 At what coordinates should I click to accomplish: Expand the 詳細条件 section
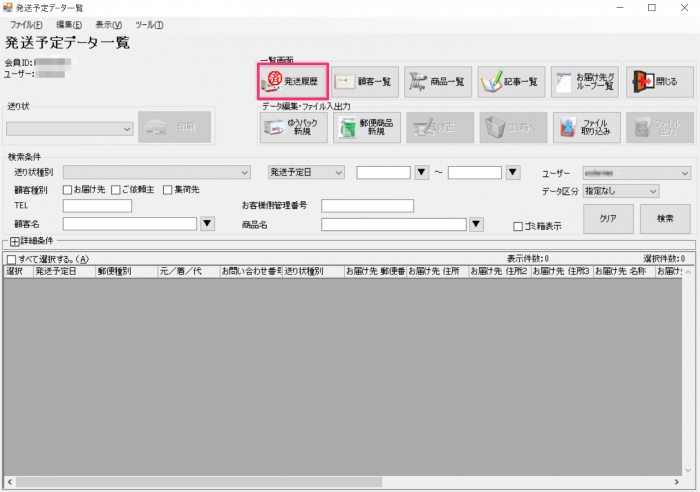(x=14, y=242)
